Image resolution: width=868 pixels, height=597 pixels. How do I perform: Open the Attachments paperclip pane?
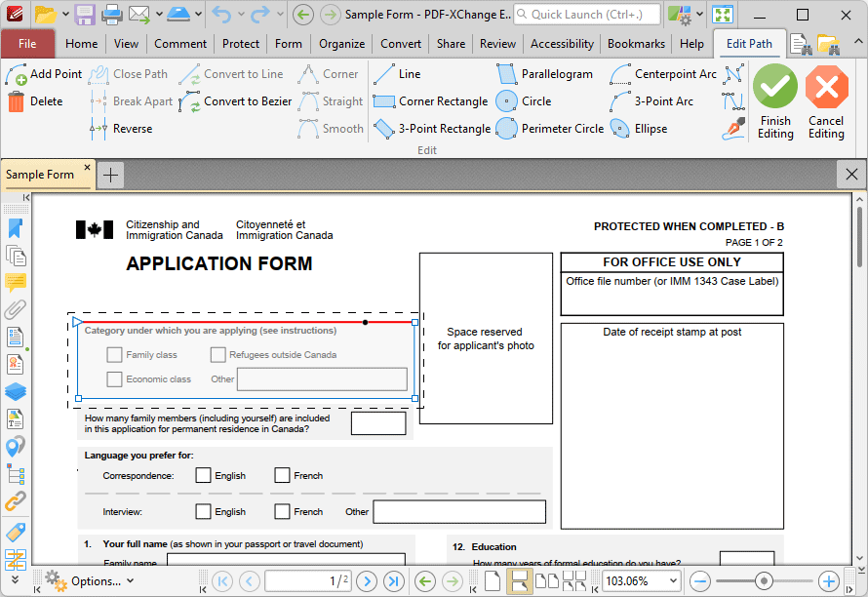click(15, 309)
